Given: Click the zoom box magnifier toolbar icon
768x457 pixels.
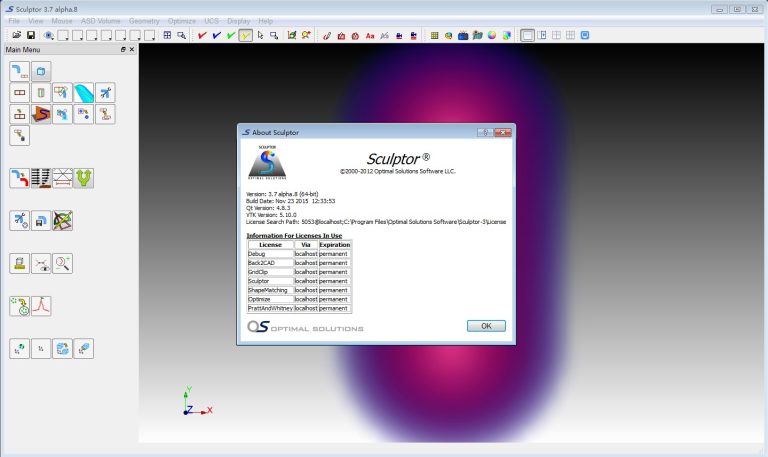Looking at the screenshot, I should coord(182,35).
